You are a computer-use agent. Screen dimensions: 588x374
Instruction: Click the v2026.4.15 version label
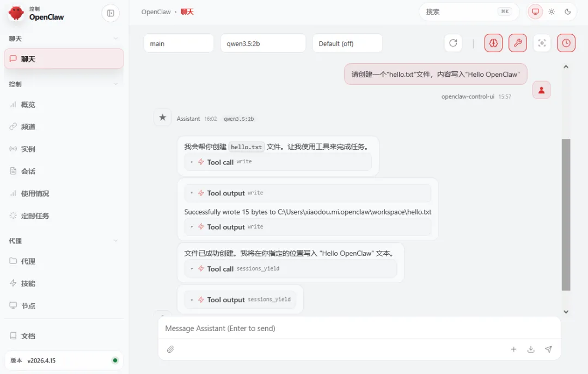tap(41, 361)
